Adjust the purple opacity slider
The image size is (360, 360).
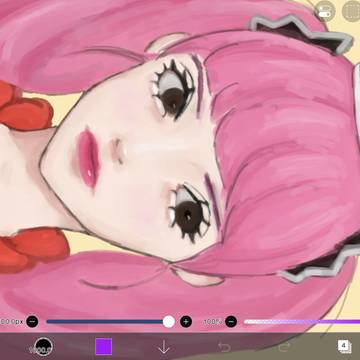pyautogui.click(x=302, y=322)
